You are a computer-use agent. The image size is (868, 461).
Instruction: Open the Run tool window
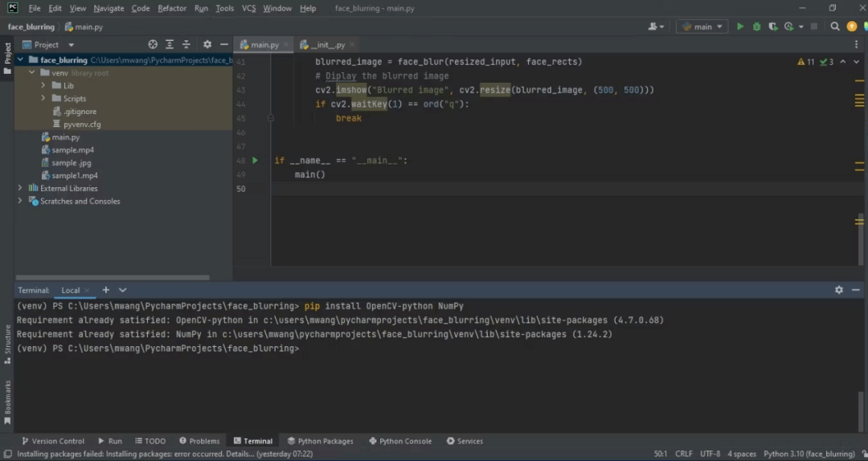pyautogui.click(x=110, y=441)
